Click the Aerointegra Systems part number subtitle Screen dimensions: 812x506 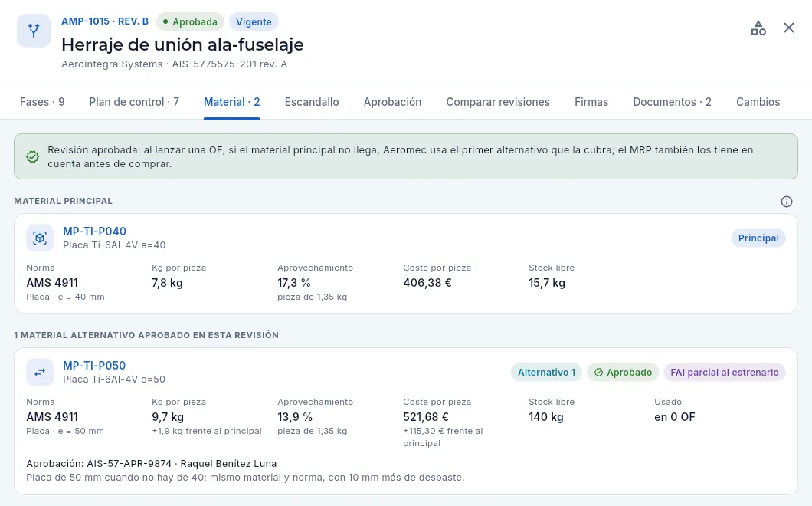click(x=175, y=64)
